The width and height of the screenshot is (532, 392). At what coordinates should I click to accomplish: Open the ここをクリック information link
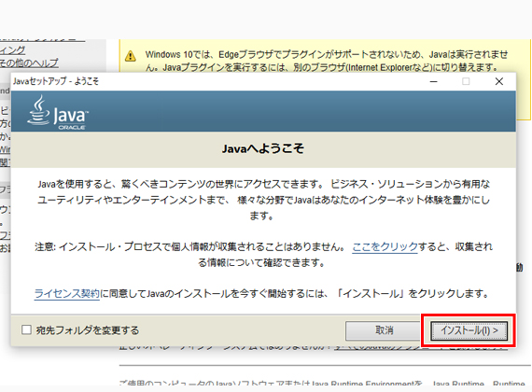pos(385,246)
